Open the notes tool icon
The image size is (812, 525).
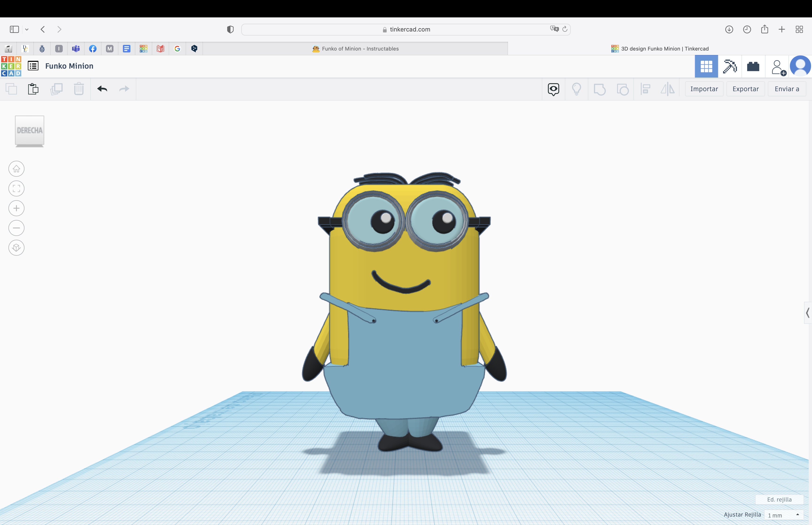tap(553, 89)
